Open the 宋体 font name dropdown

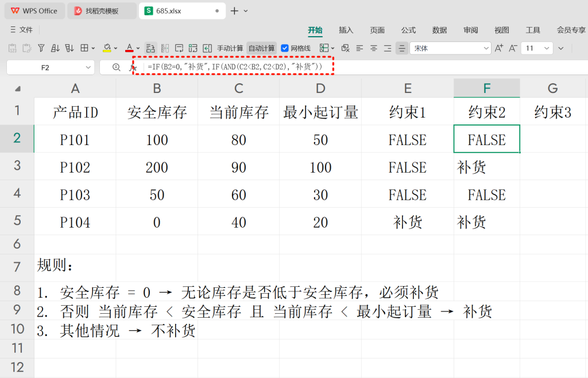tap(486, 48)
